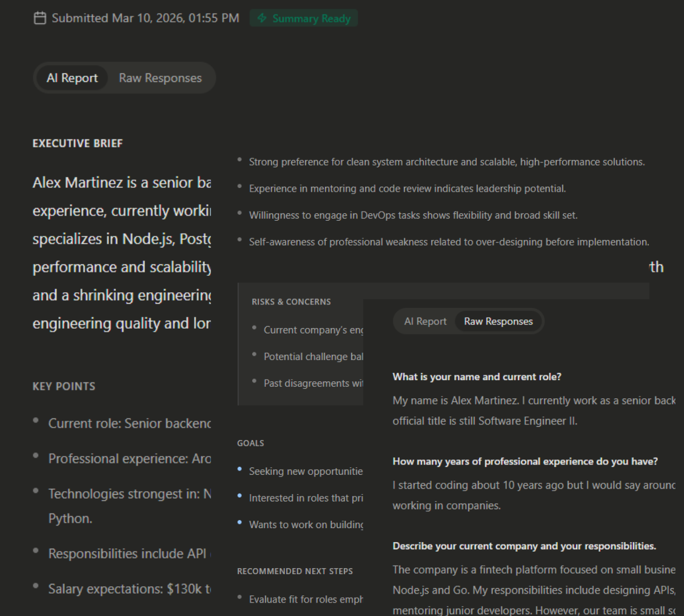Toggle the main view to Raw Responses
The height and width of the screenshot is (616, 684).
(x=159, y=78)
